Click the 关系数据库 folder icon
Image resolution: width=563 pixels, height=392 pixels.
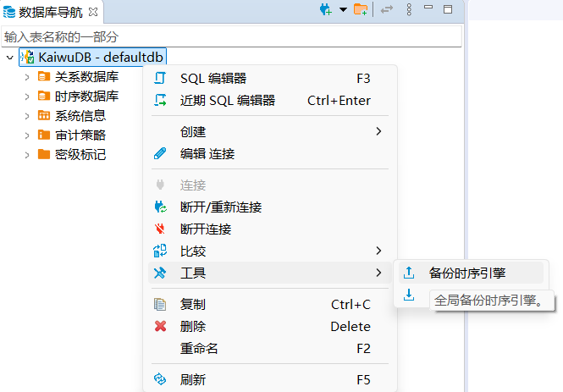[44, 76]
